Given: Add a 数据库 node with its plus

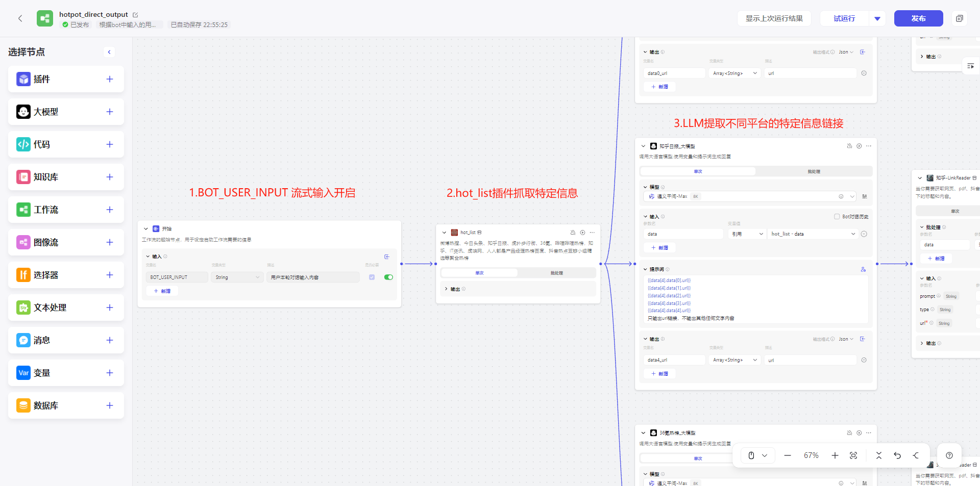Looking at the screenshot, I should pos(110,405).
